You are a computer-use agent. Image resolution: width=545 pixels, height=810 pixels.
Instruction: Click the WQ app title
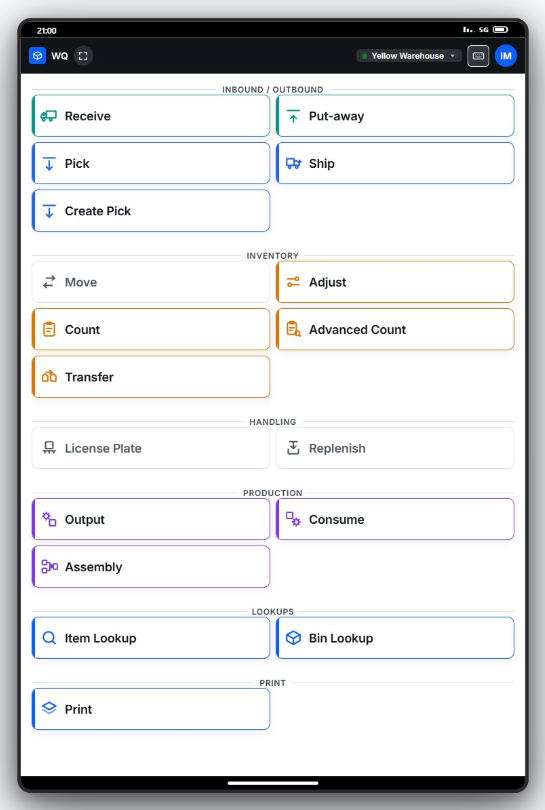(x=59, y=56)
